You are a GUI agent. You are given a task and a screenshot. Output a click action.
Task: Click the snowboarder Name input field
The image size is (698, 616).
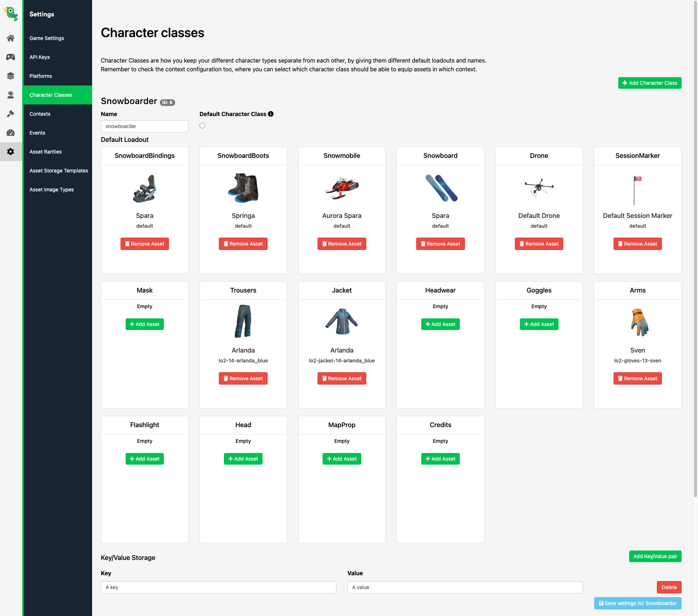click(145, 126)
